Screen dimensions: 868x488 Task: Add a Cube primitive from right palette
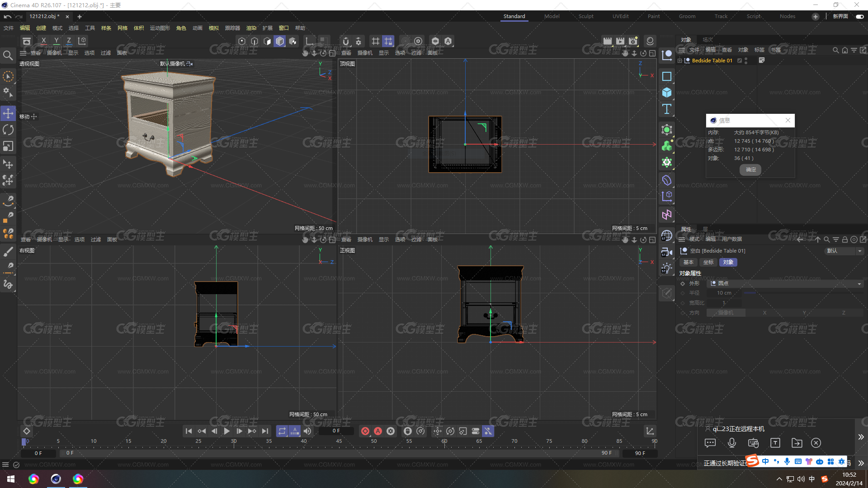[667, 93]
